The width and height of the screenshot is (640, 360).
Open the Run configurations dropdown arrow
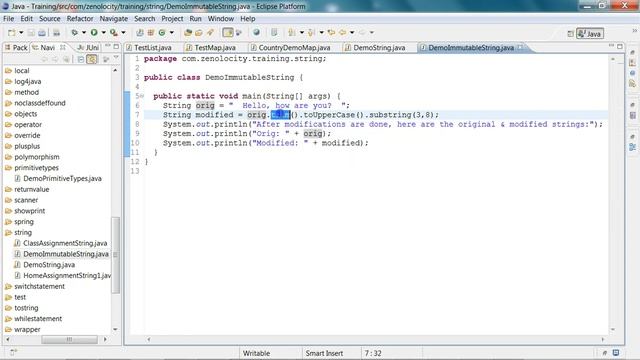[103, 33]
